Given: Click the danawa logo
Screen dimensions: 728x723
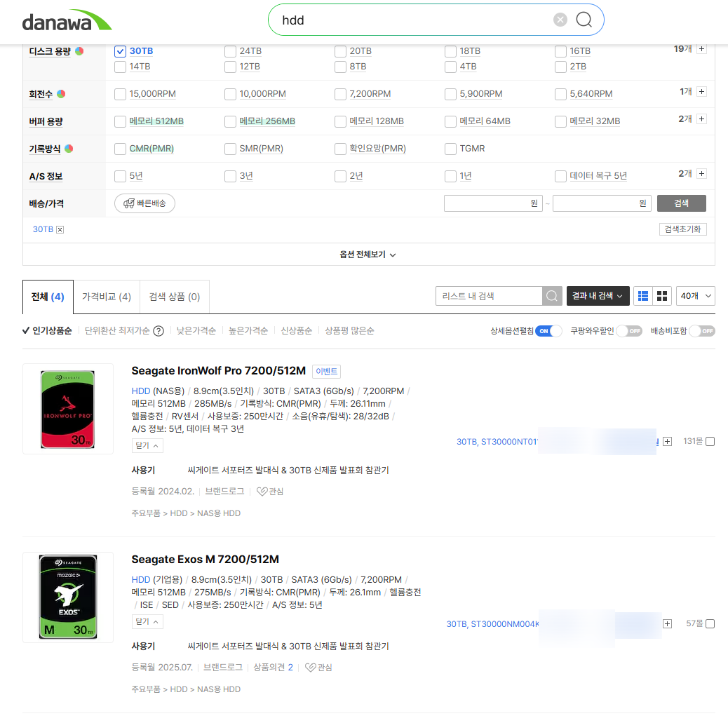Looking at the screenshot, I should click(67, 20).
